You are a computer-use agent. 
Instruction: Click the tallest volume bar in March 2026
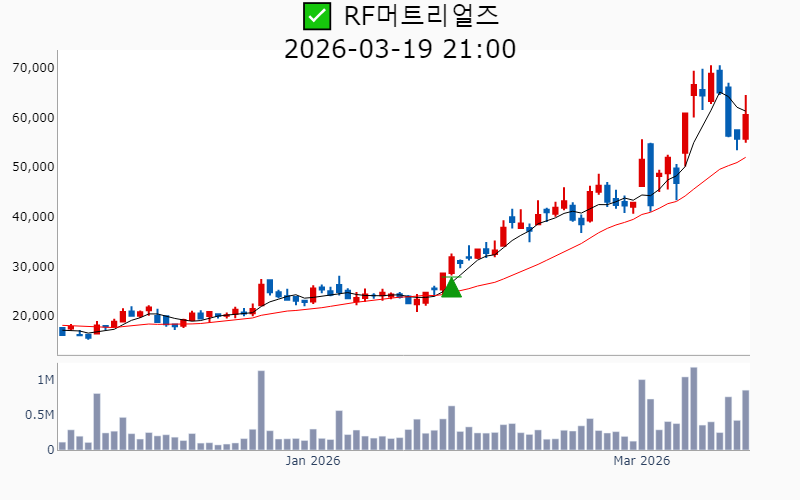[693, 408]
